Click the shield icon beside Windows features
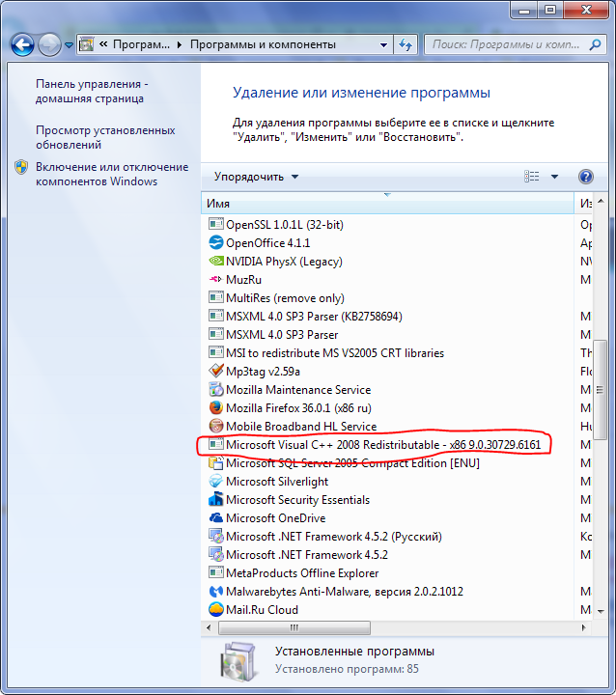616x695 pixels. pos(21,167)
